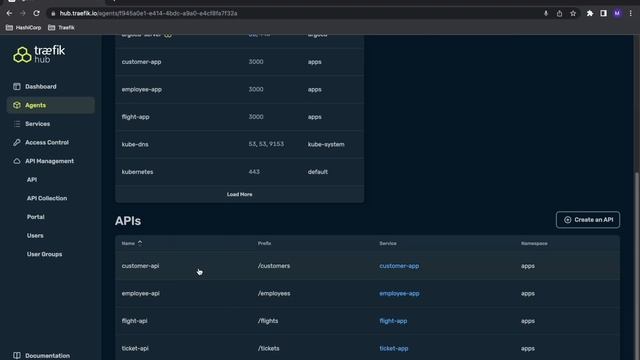Select the ticket-api row name
The image size is (640, 360).
(135, 348)
